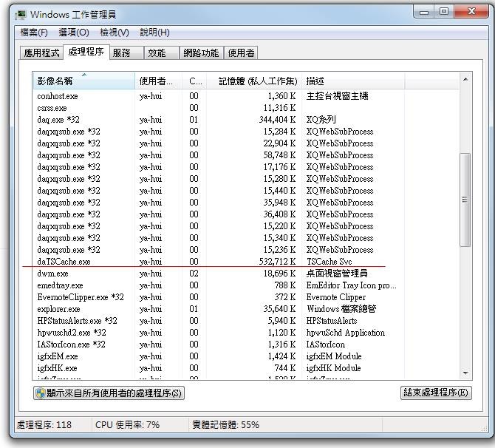Open the 檔案(F) menu
Image resolution: width=495 pixels, height=448 pixels.
pos(34,33)
